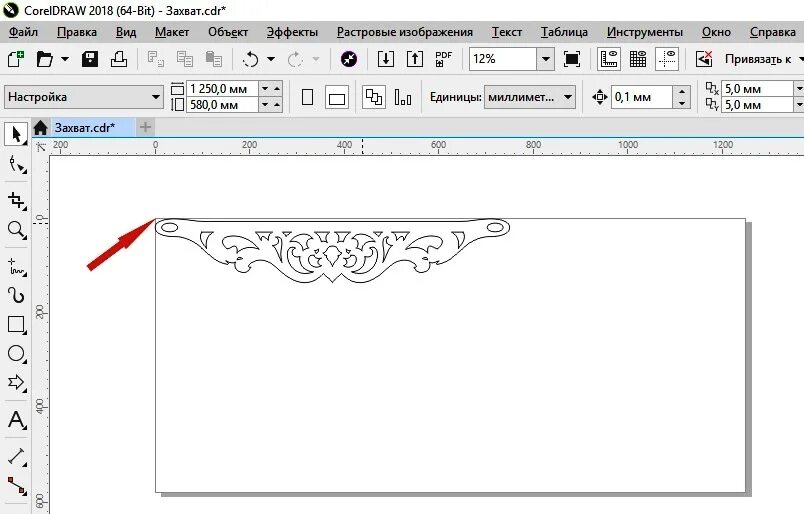Expand the Redo history dropdown arrow
The height and width of the screenshot is (514, 804).
coord(316,59)
